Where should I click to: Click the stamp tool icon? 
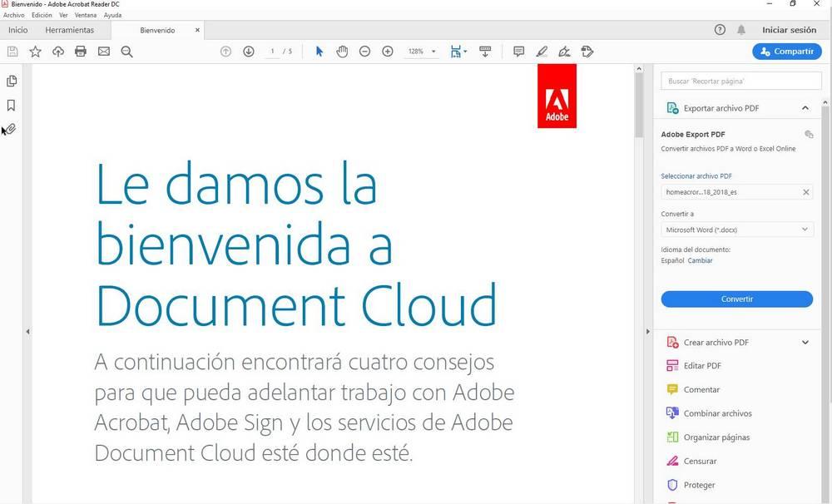(587, 52)
